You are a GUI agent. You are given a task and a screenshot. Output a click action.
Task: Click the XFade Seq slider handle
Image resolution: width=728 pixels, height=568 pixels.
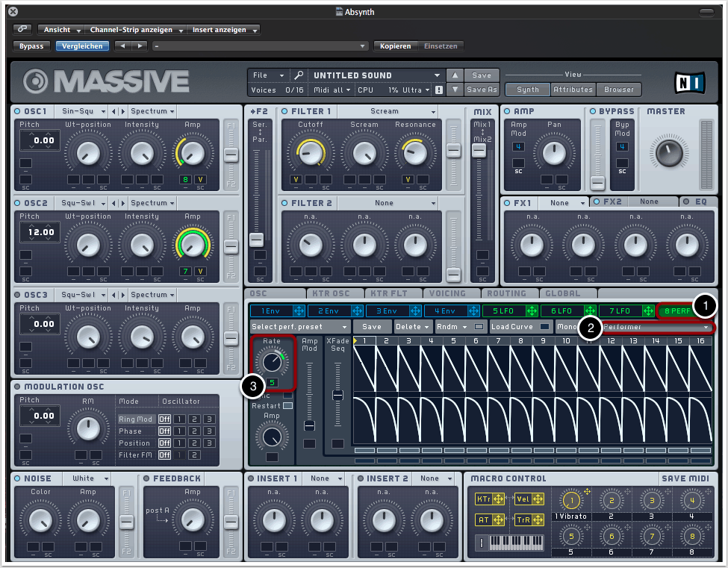338,394
